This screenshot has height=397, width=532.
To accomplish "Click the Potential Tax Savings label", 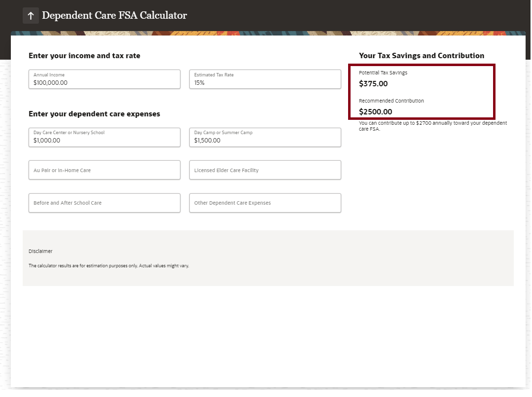I will point(383,73).
